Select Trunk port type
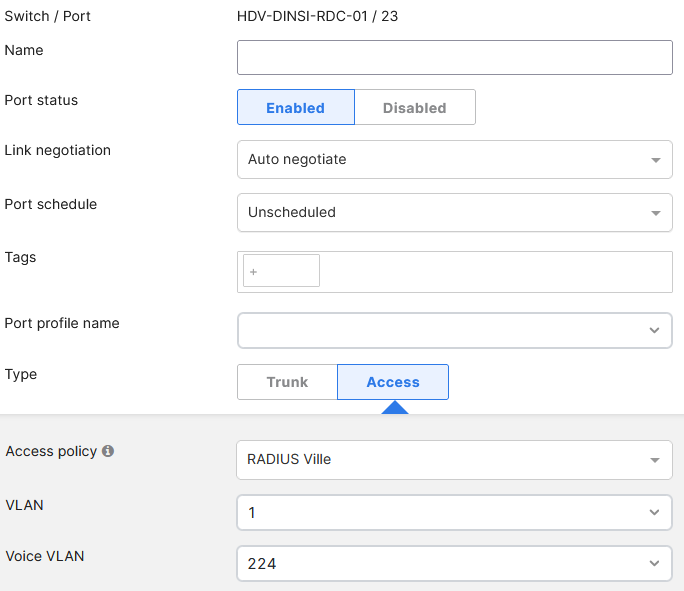684x591 pixels. (x=287, y=382)
